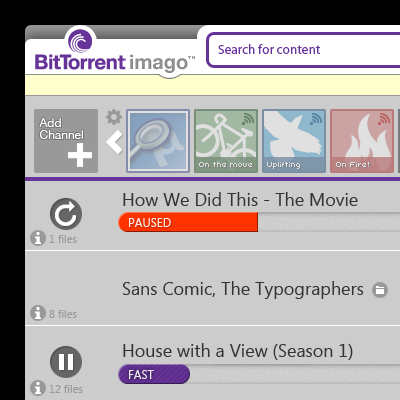Open How We Did This - The Movie title
This screenshot has width=400, height=400.
(240, 200)
